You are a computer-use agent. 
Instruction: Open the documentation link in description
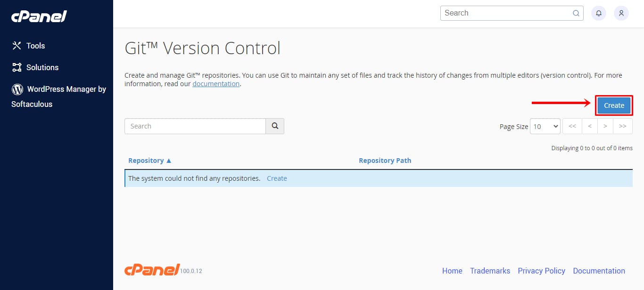coord(216,84)
